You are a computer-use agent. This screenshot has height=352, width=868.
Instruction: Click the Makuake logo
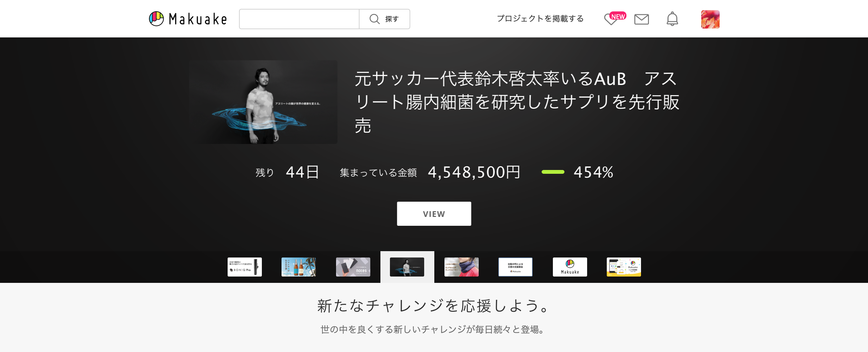click(188, 19)
